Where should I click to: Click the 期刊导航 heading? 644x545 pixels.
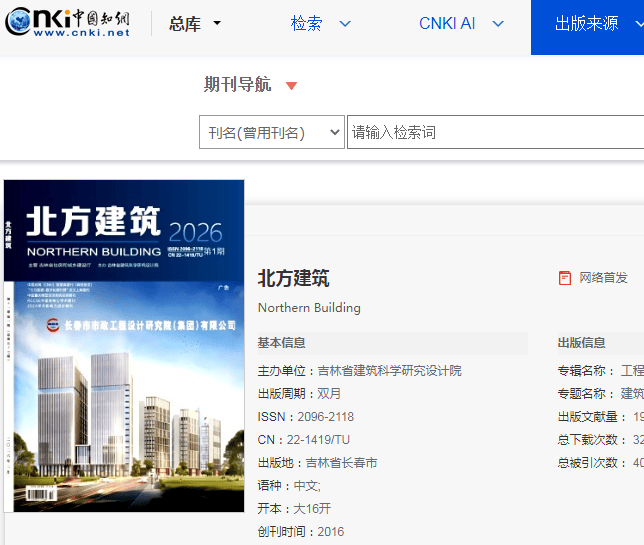237,84
